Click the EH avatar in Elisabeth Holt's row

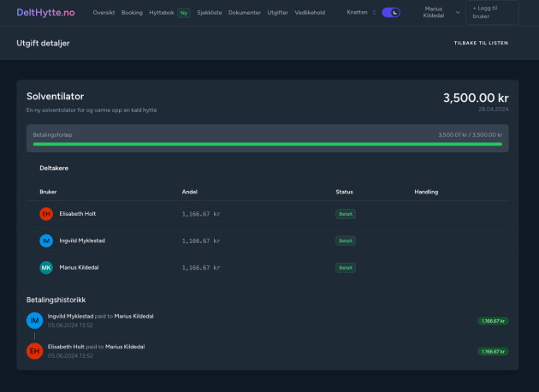(x=46, y=214)
